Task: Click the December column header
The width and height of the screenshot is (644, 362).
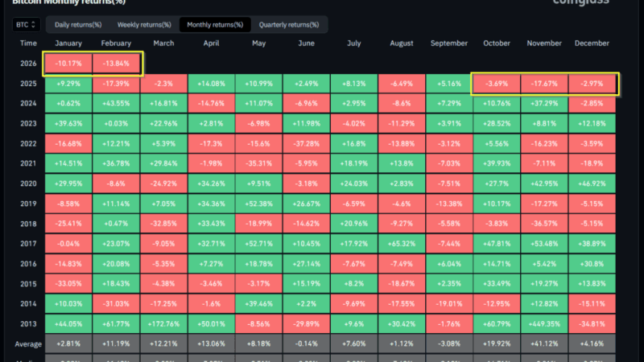Action: (593, 43)
